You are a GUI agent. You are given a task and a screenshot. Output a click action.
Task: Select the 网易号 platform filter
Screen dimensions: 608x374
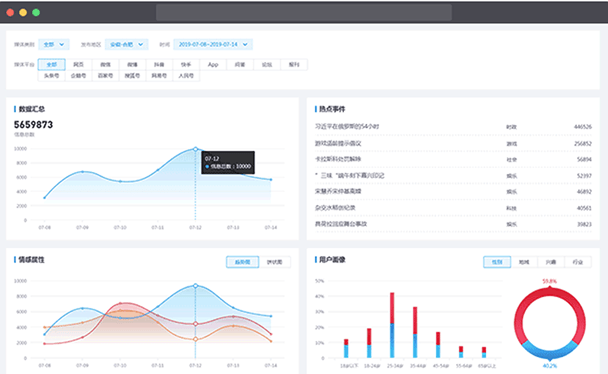coord(159,76)
